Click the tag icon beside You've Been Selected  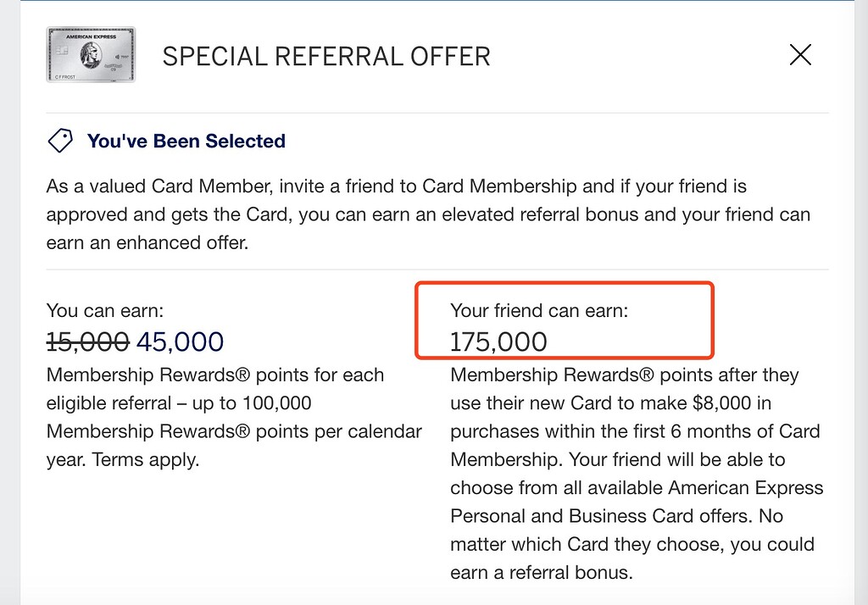[x=59, y=141]
